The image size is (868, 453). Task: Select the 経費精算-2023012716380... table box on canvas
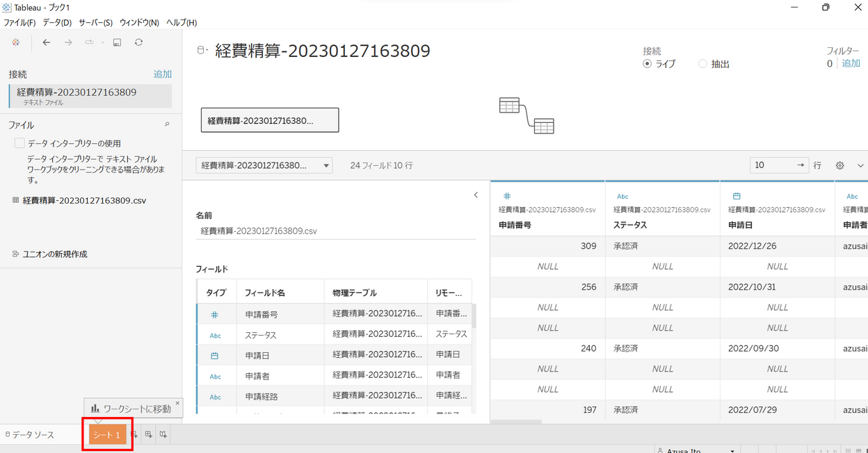(x=270, y=120)
